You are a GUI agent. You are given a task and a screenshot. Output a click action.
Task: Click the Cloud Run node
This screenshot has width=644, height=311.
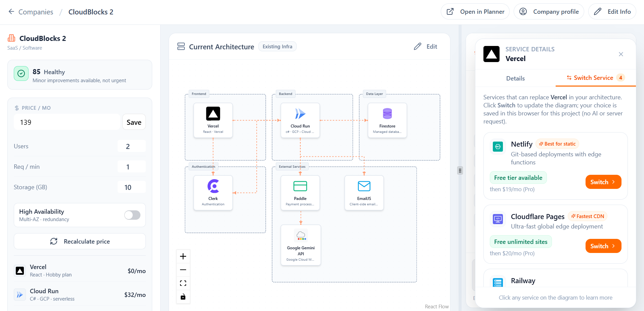[300, 120]
